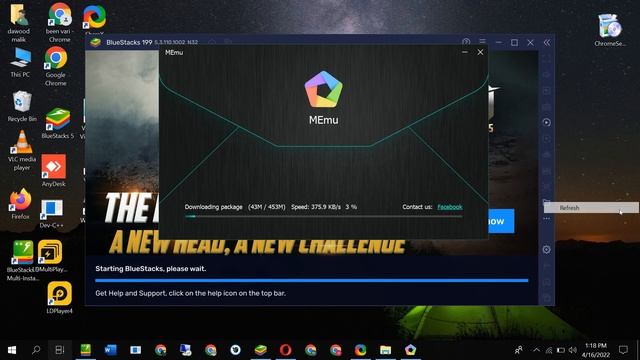The image size is (640, 360).
Task: Collapse the BlueStacks side toolbar with double arrow
Action: [x=547, y=42]
